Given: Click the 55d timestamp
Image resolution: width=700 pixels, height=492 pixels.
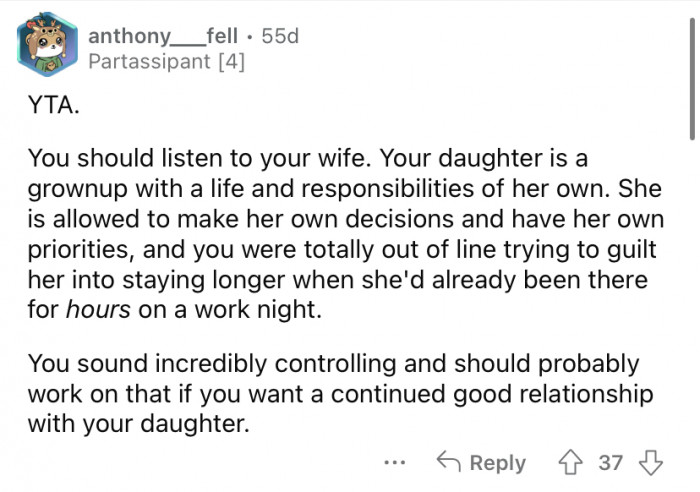Looking at the screenshot, I should click(x=279, y=36).
